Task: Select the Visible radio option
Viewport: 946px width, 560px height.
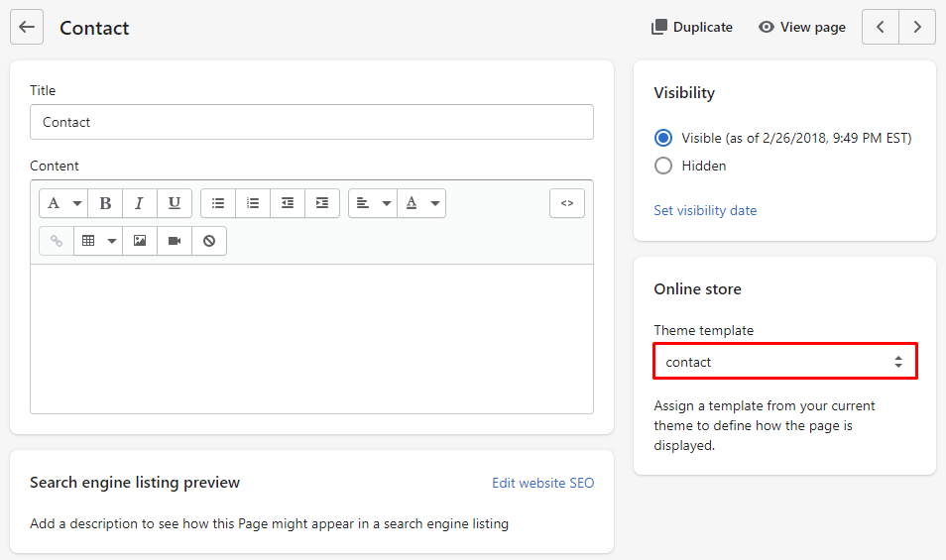Action: [663, 138]
